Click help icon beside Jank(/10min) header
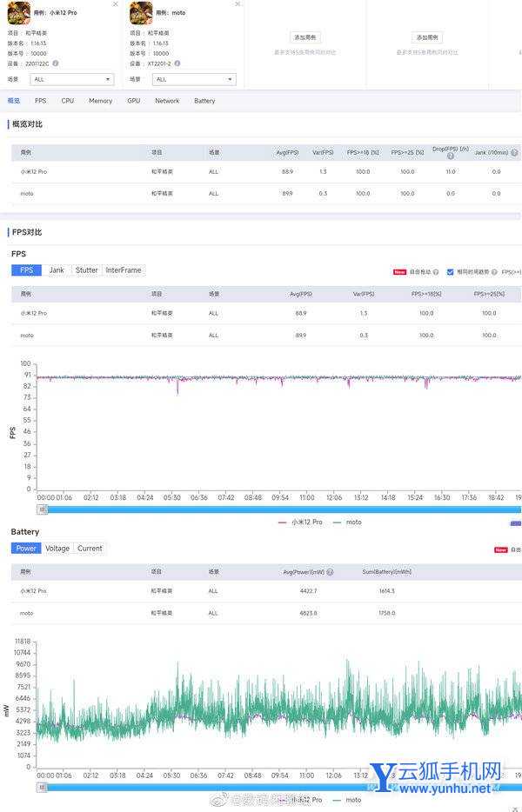Image resolution: width=522 pixels, height=812 pixels. point(514,153)
